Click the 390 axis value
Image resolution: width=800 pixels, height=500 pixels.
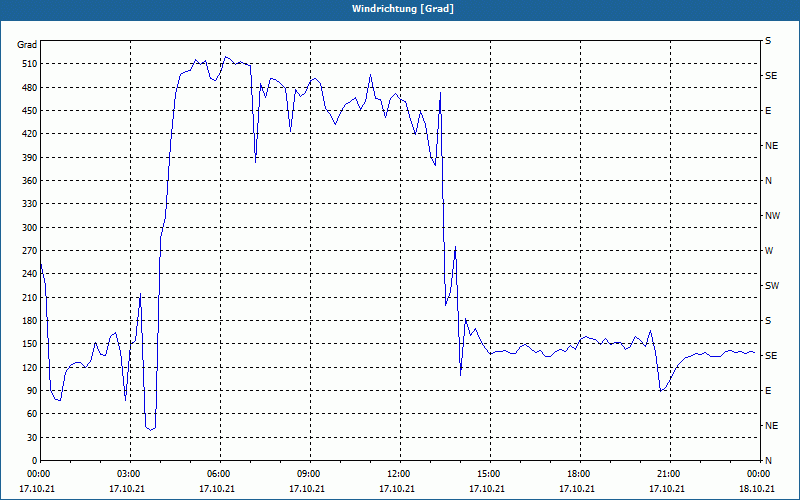pos(30,158)
